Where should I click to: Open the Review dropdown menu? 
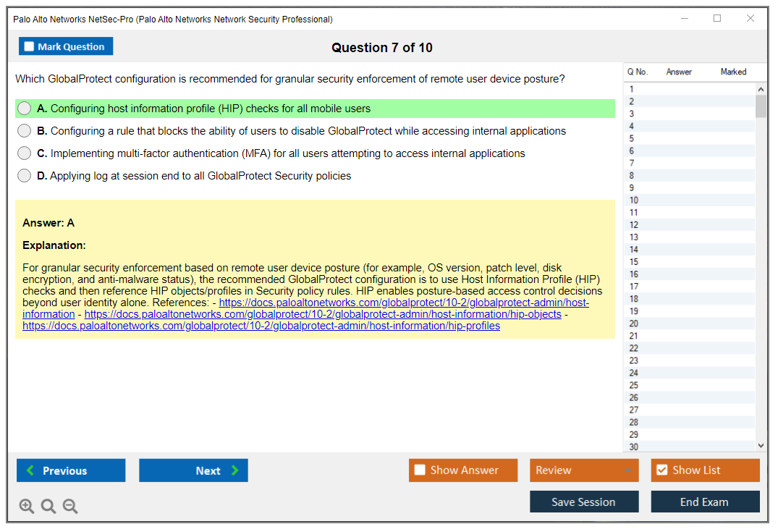click(x=584, y=470)
